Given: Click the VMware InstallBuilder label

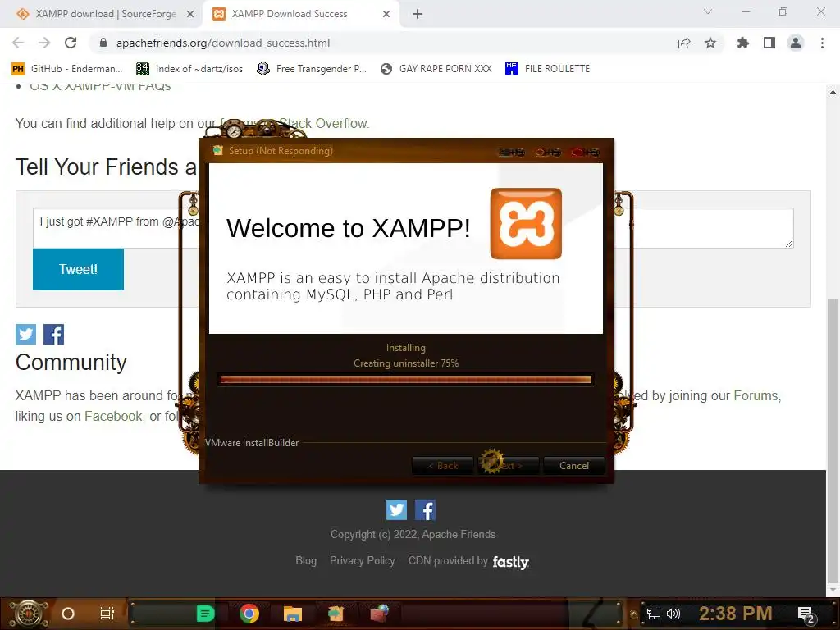Looking at the screenshot, I should coord(252,442).
